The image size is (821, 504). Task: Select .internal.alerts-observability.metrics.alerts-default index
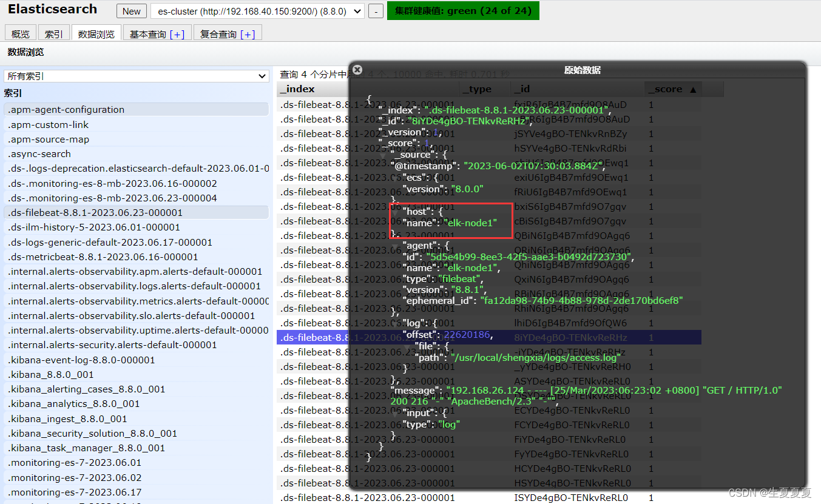tap(137, 301)
